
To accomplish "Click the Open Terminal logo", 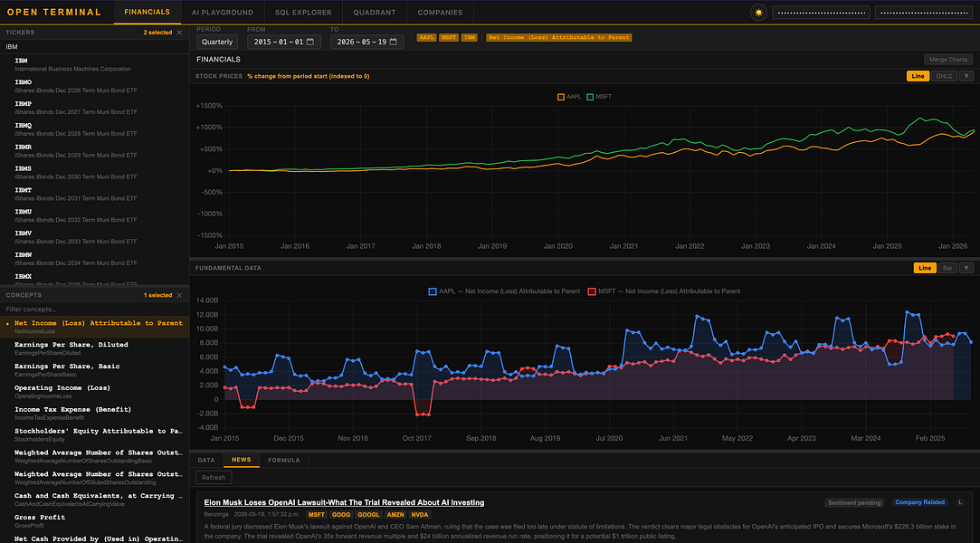I will pos(53,13).
